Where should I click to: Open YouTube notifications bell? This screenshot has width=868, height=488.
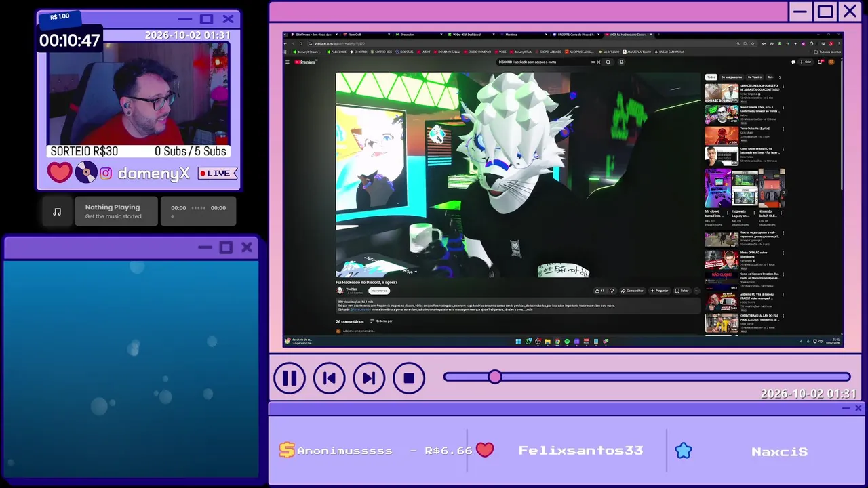point(820,62)
